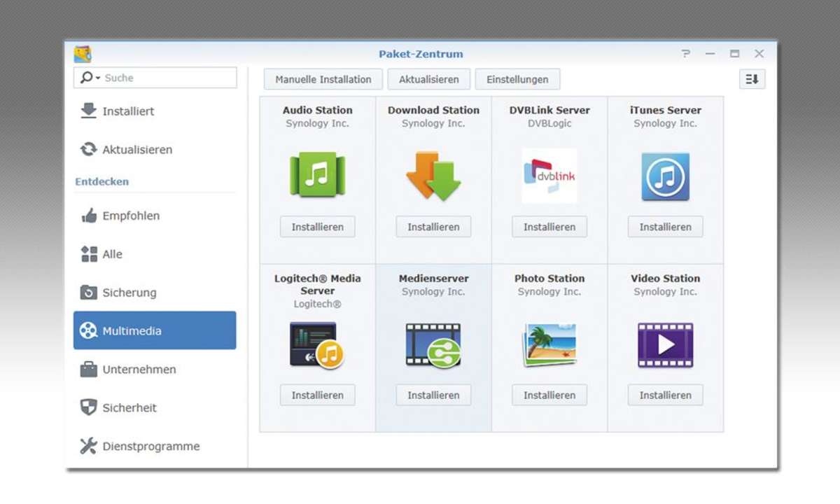Show Alle packages
The image size is (840, 504).
(x=155, y=254)
